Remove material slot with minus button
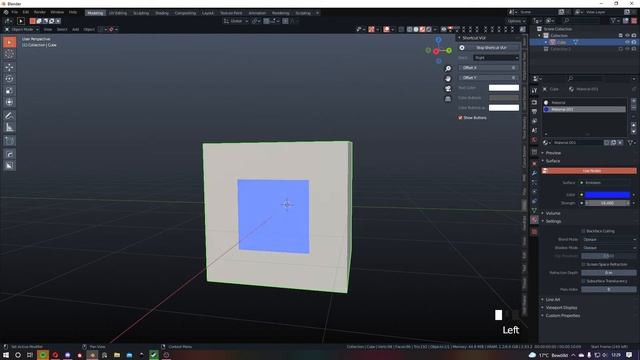Image resolution: width=640 pixels, height=360 pixels. [x=633, y=107]
